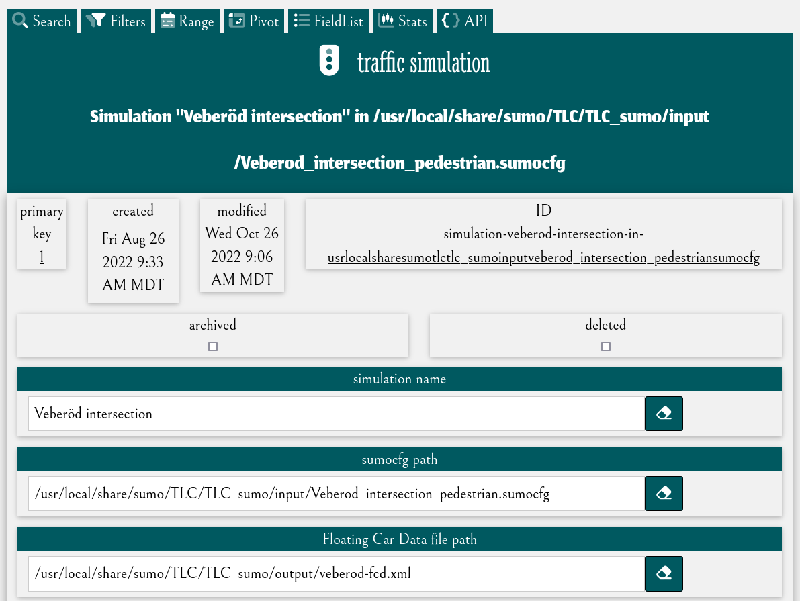Toggle the archived checkbox
This screenshot has width=800, height=601.
point(213,346)
